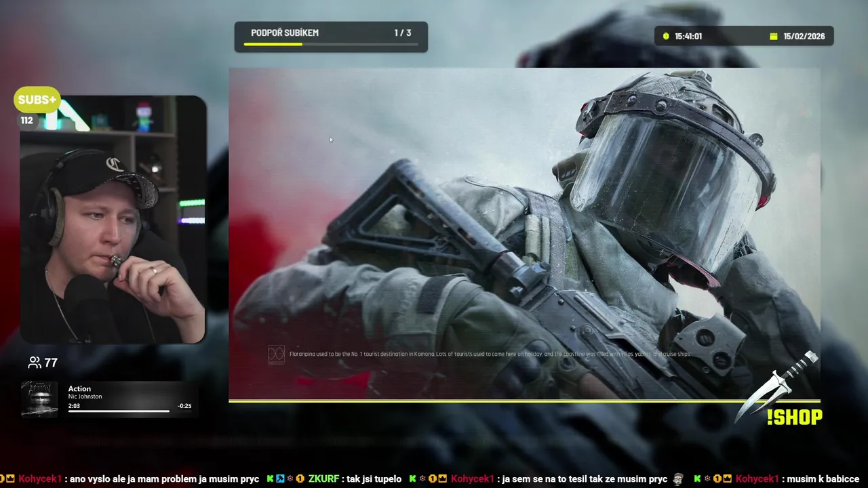Click chat message 'tak jsi tupelo'

(x=374, y=479)
